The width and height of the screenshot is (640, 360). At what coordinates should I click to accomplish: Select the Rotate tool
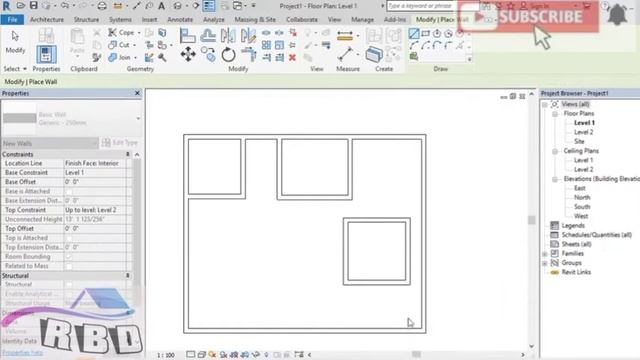229,54
